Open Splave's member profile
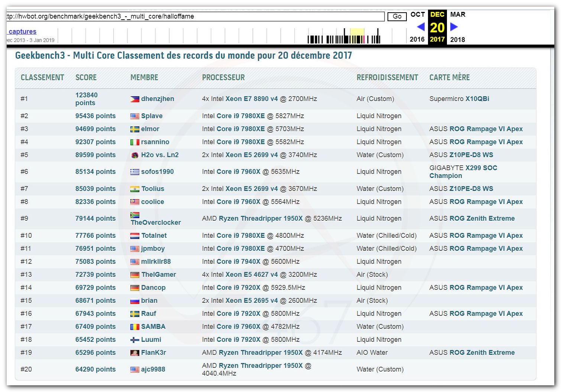561x392 pixels. [x=152, y=116]
